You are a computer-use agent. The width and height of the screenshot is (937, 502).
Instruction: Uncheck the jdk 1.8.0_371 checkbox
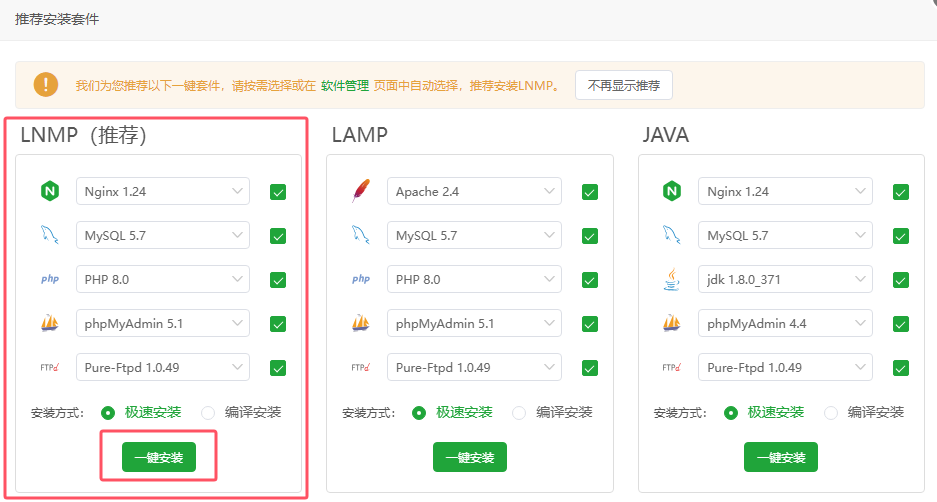(x=901, y=280)
